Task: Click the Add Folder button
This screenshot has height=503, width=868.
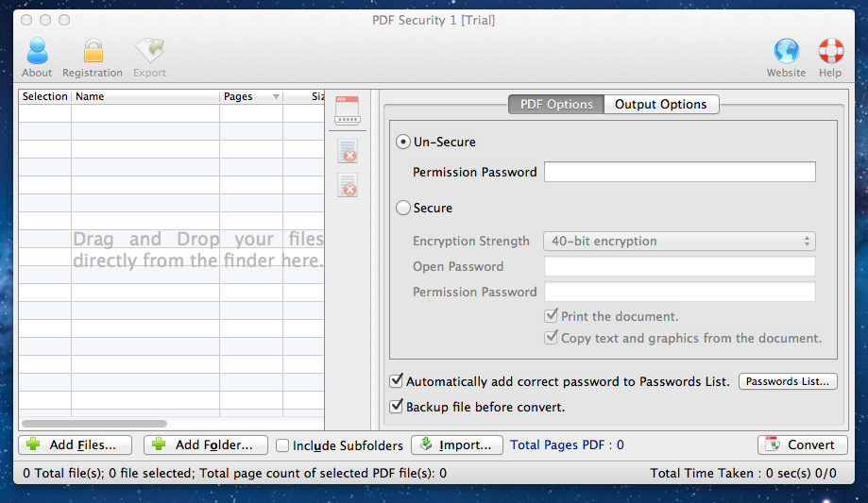Action: (205, 444)
